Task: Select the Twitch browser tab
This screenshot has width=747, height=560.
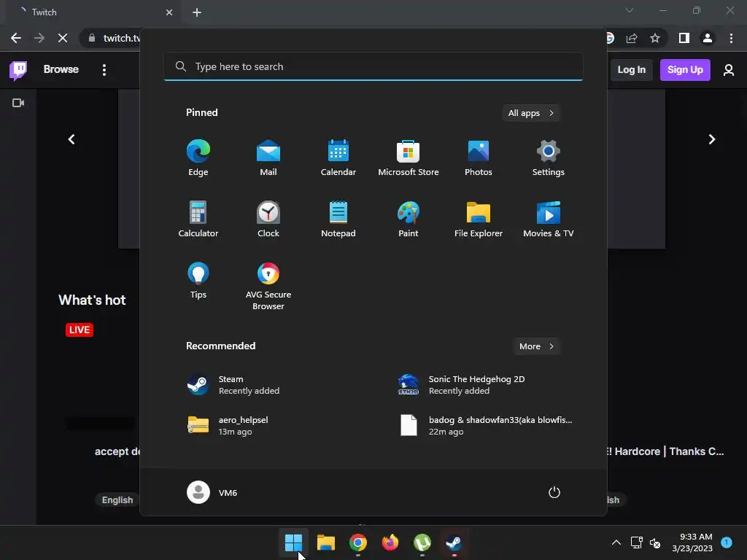Action: click(x=90, y=12)
